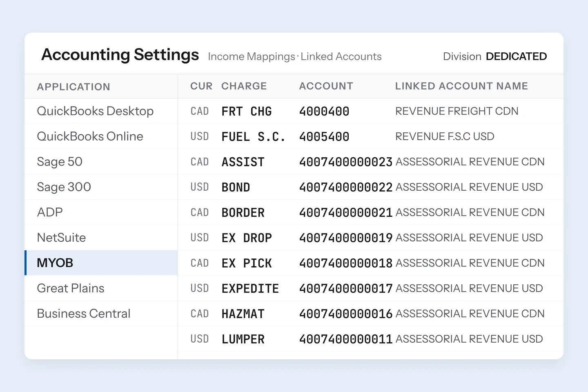Screen dimensions: 588x392
Task: Select QuickBooks Online application
Action: click(101, 136)
